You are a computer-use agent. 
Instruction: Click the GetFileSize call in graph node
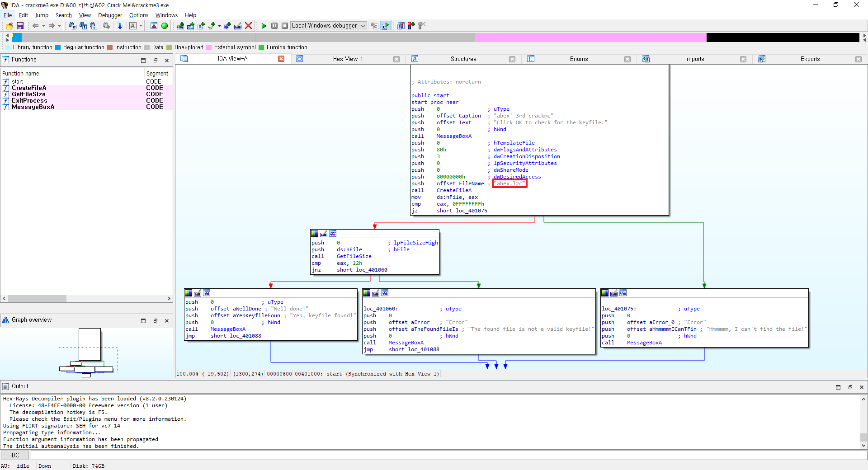pos(354,256)
